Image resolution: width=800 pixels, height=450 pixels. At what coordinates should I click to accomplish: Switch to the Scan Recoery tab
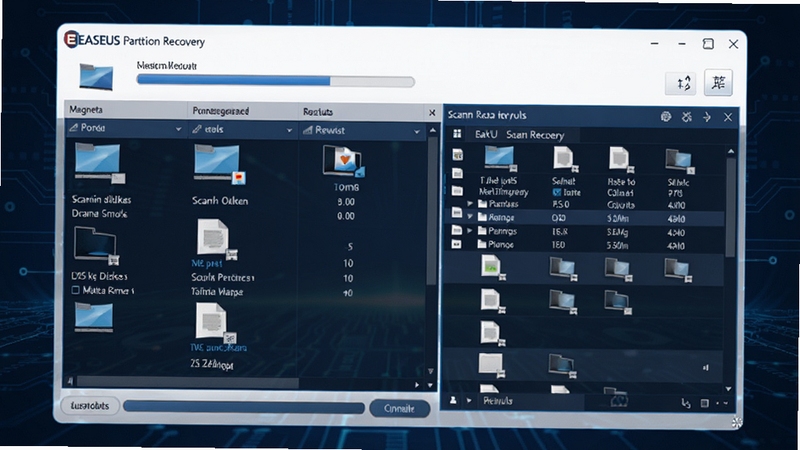(x=535, y=135)
